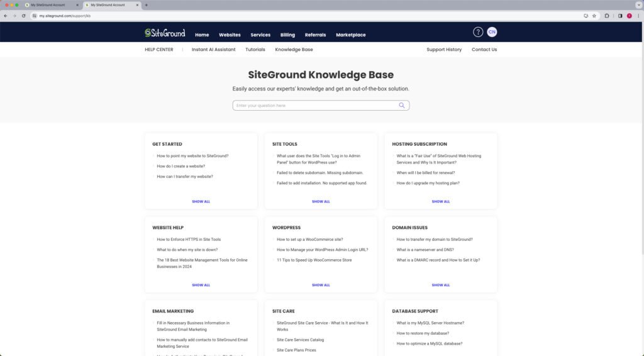Open '11 Tips to Speed Up WooCommerce Store'

tap(314, 260)
